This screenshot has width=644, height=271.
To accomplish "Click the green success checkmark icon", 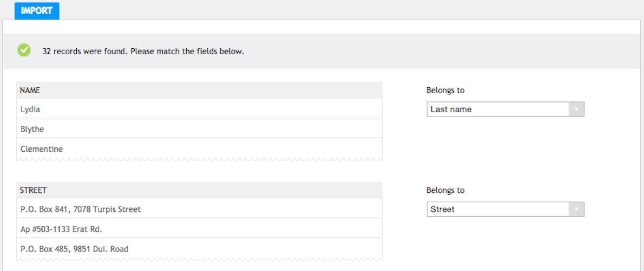I will click(x=24, y=50).
